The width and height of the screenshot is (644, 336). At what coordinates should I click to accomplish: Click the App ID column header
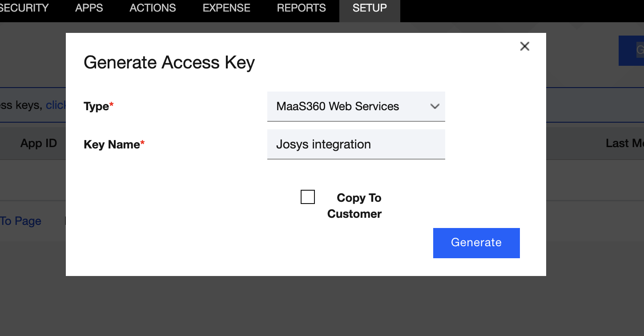pos(39,143)
